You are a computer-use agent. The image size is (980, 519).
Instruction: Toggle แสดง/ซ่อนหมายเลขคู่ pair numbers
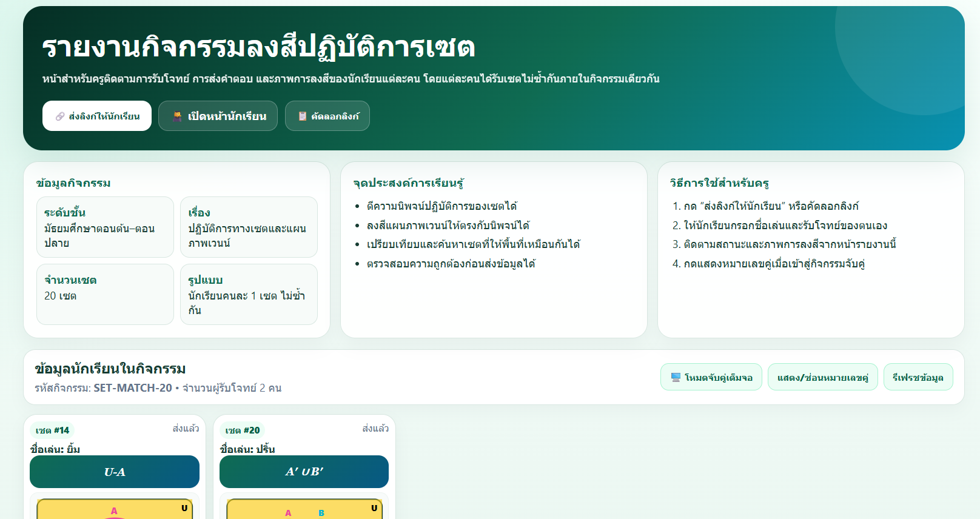click(x=823, y=377)
